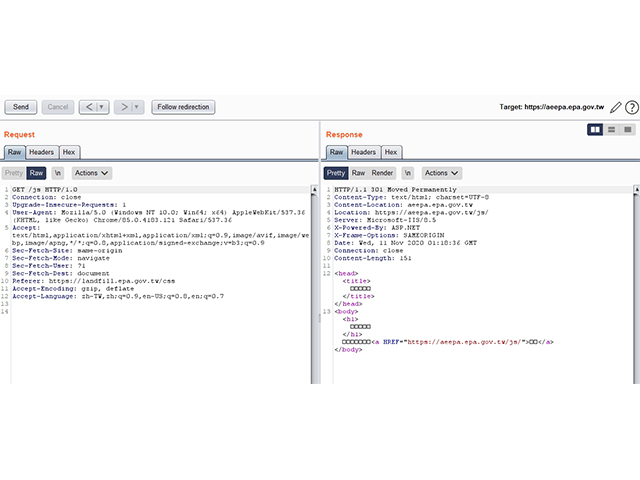The image size is (640, 480).
Task: Go back to previous request in history
Action: point(89,107)
